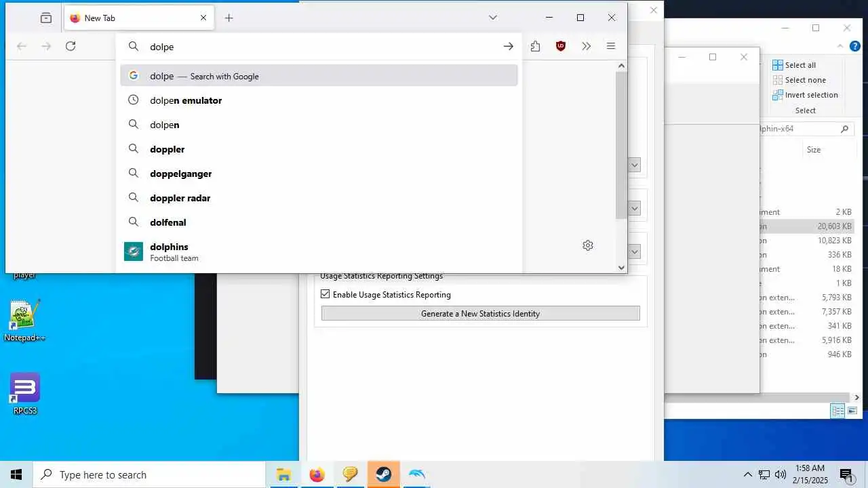
Task: Switch File Explorer to large icons view
Action: (852, 411)
